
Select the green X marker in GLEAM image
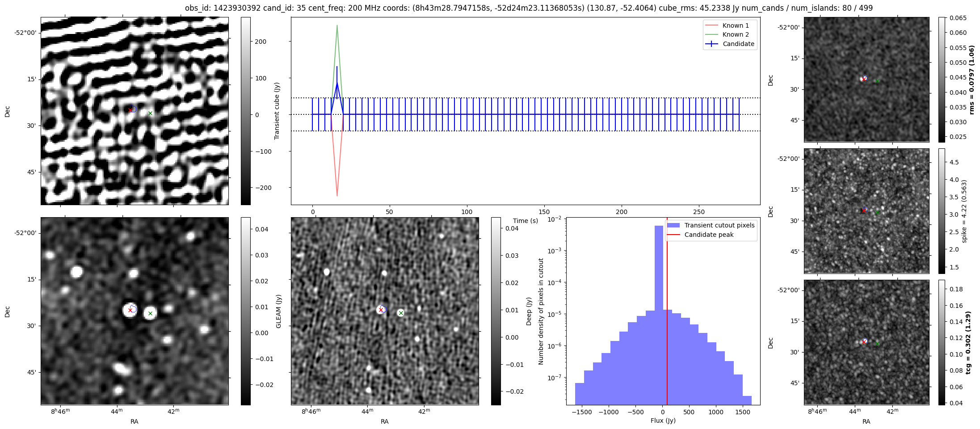[x=150, y=314]
